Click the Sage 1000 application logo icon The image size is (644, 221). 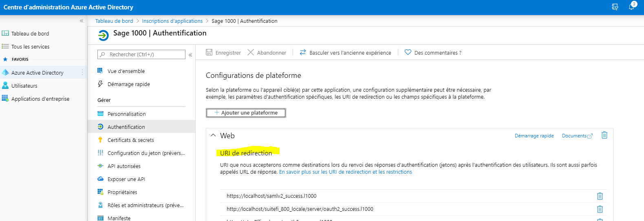point(104,35)
